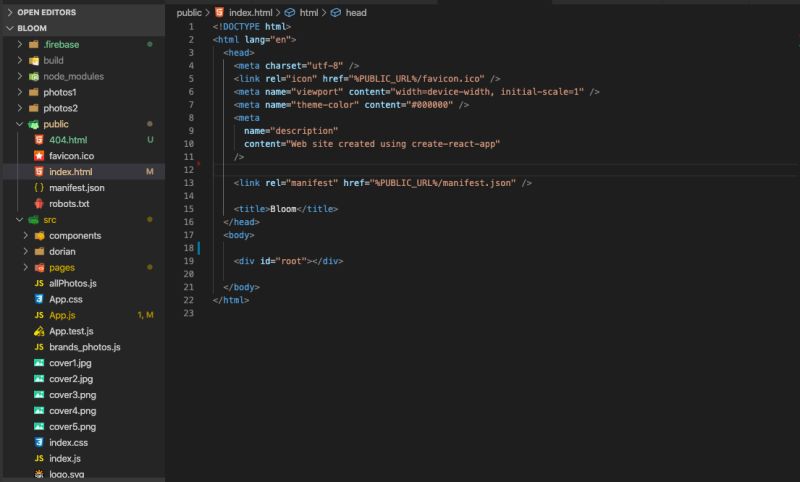Expand the build folder chevron
The image size is (800, 482).
pyautogui.click(x=20, y=60)
